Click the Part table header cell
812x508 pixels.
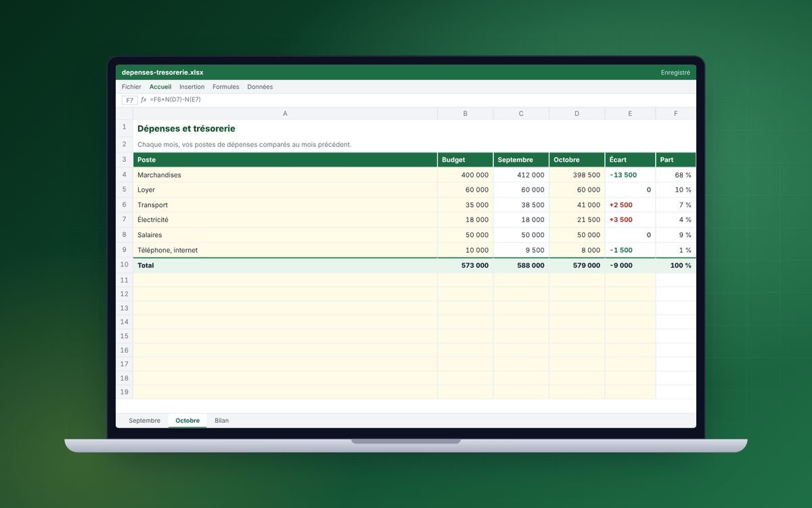[x=675, y=160]
